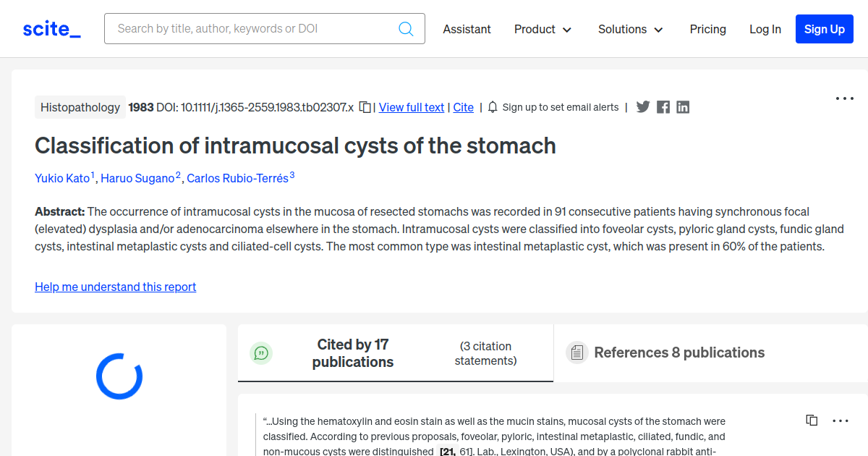
Task: Open the View full text link
Action: (x=412, y=107)
